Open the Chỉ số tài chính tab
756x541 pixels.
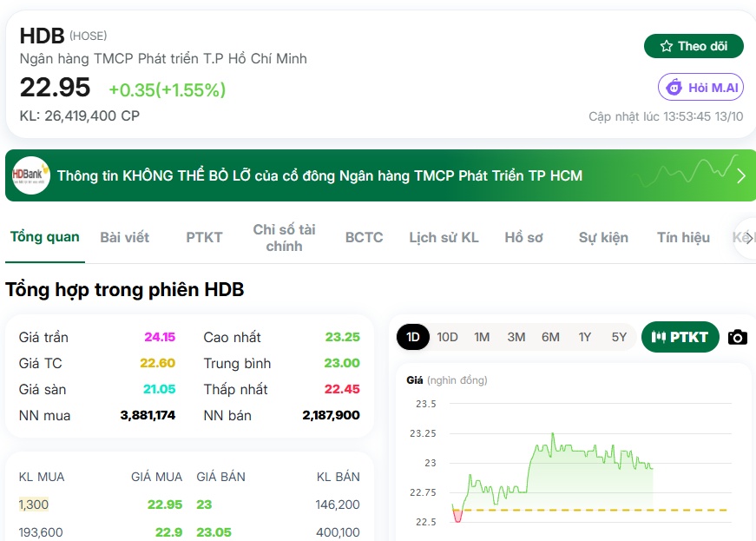pyautogui.click(x=284, y=238)
